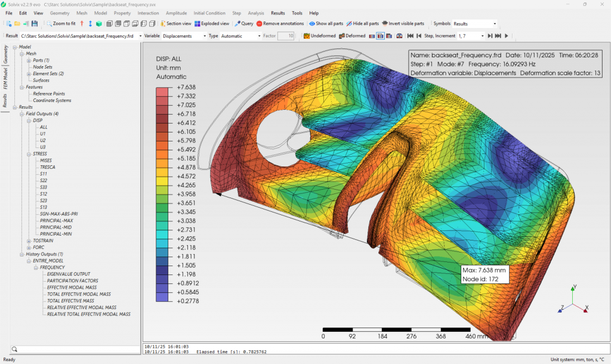
Task: Click the Invert visible parts icon
Action: (x=403, y=24)
